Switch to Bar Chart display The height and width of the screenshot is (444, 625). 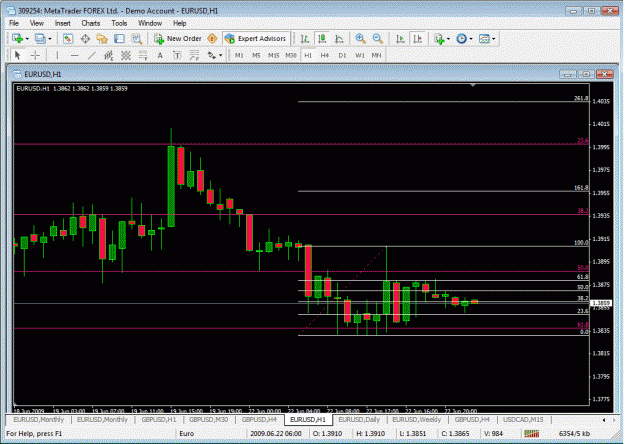tap(305, 39)
